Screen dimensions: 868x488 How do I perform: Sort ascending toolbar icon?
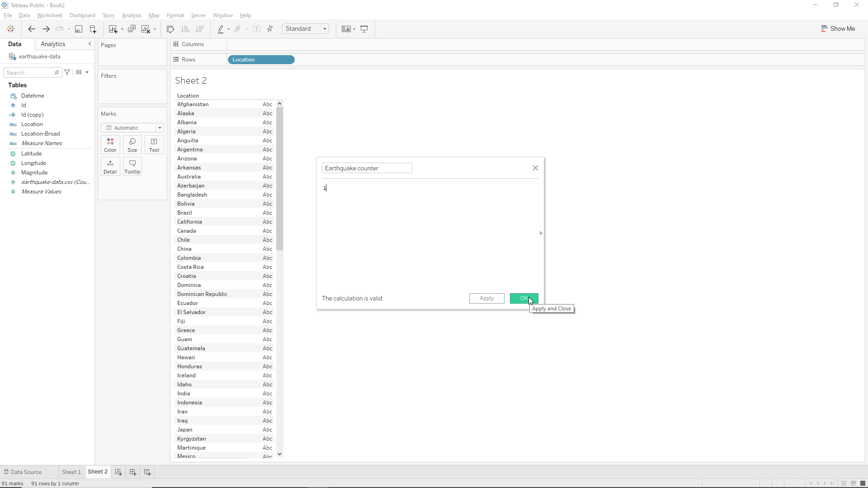[x=185, y=29]
